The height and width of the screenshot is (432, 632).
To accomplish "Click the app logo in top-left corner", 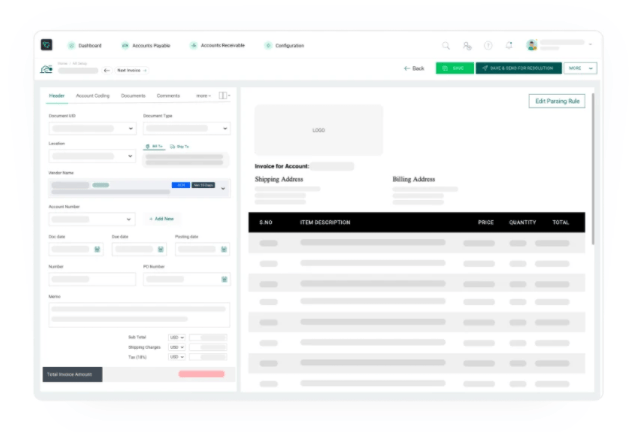I will [46, 45].
